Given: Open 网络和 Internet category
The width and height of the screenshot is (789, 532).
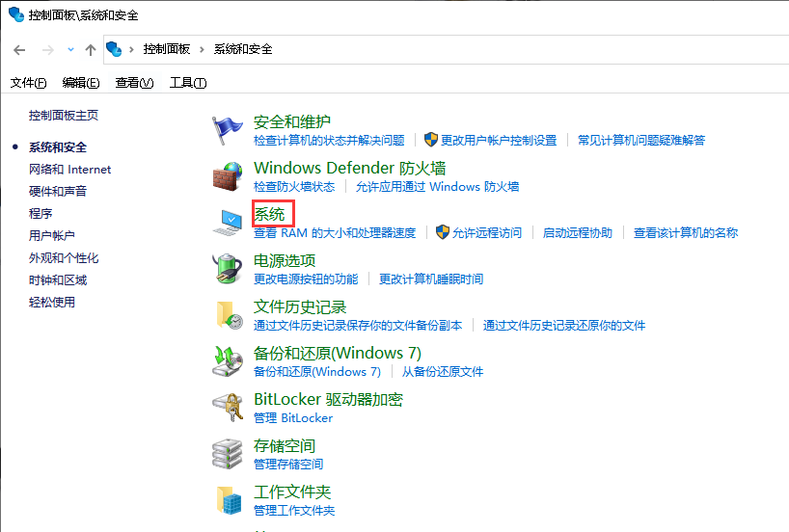Looking at the screenshot, I should coord(70,170).
